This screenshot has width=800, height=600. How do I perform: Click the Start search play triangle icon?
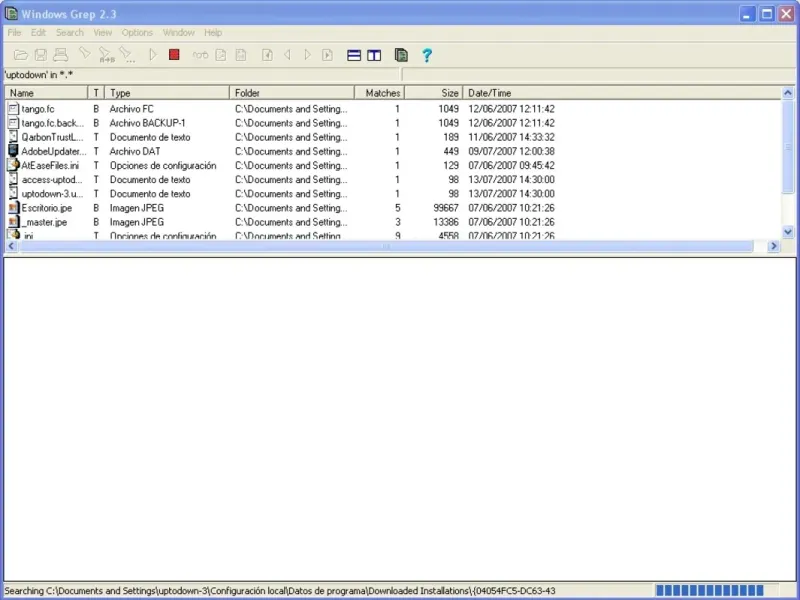tap(153, 55)
